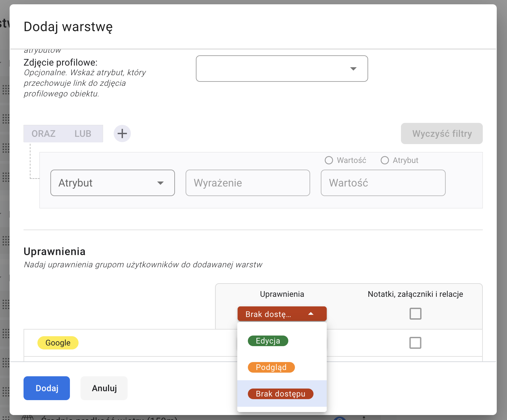This screenshot has width=507, height=420.
Task: Choose Podgląd permission option
Action: pos(271,367)
